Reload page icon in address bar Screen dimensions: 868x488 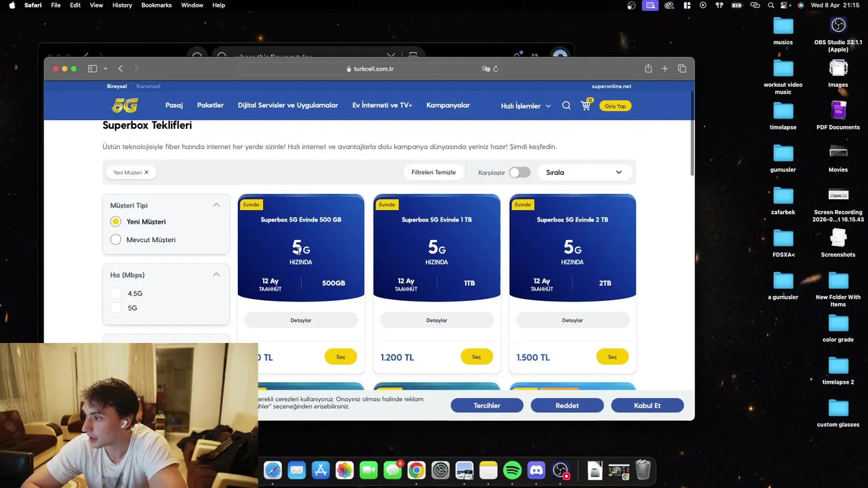pos(496,68)
